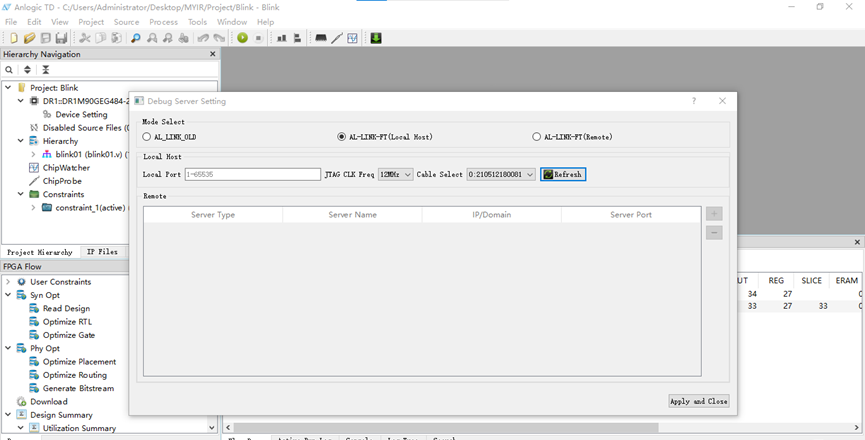Collapse the Design Summary node
This screenshot has width=865, height=440.
point(8,415)
